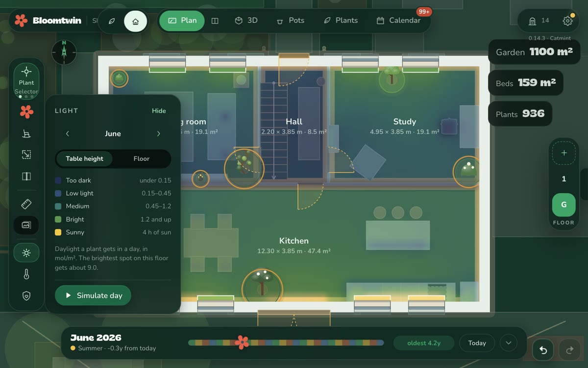This screenshot has width=588, height=368.
Task: Open the image gallery tool
Action: pos(26,225)
